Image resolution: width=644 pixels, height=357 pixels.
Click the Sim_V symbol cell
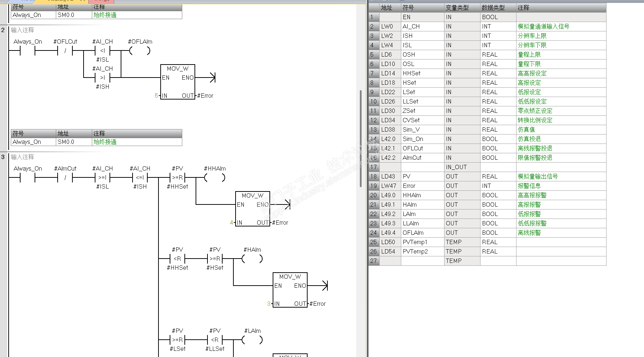click(422, 129)
